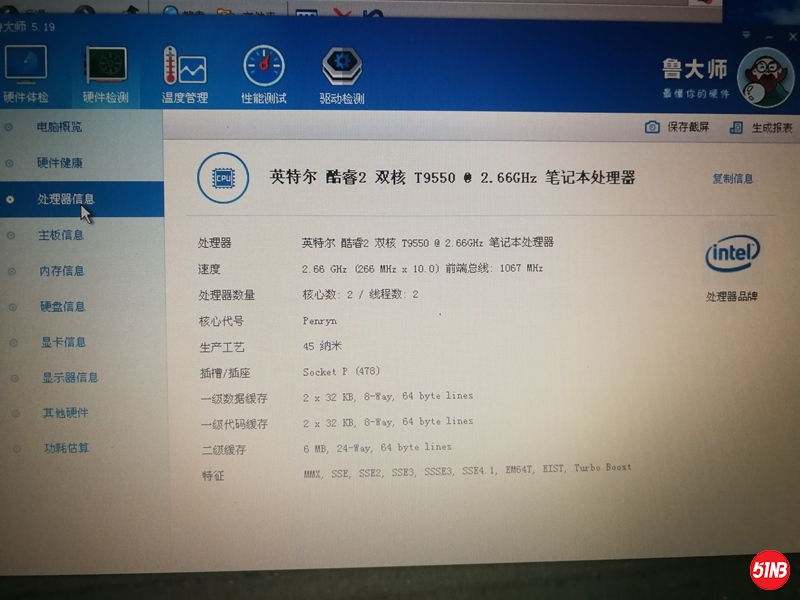The height and width of the screenshot is (600, 800).
Task: Click the CPU chip icon beside title
Action: pos(223,178)
